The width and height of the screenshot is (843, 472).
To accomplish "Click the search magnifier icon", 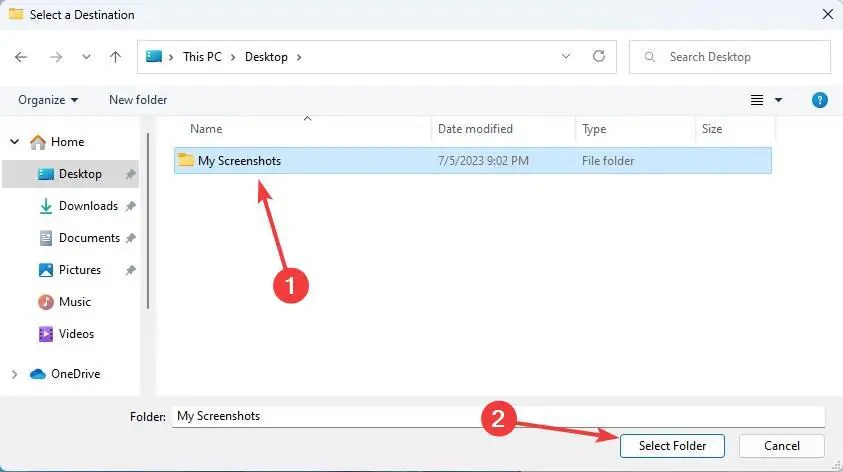I will click(x=649, y=56).
